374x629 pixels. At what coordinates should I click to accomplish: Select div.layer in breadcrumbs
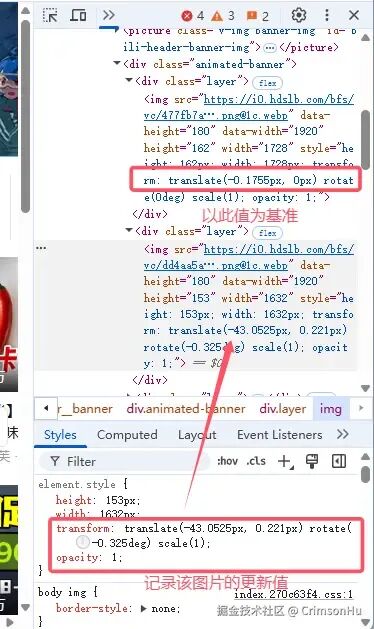[283, 409]
